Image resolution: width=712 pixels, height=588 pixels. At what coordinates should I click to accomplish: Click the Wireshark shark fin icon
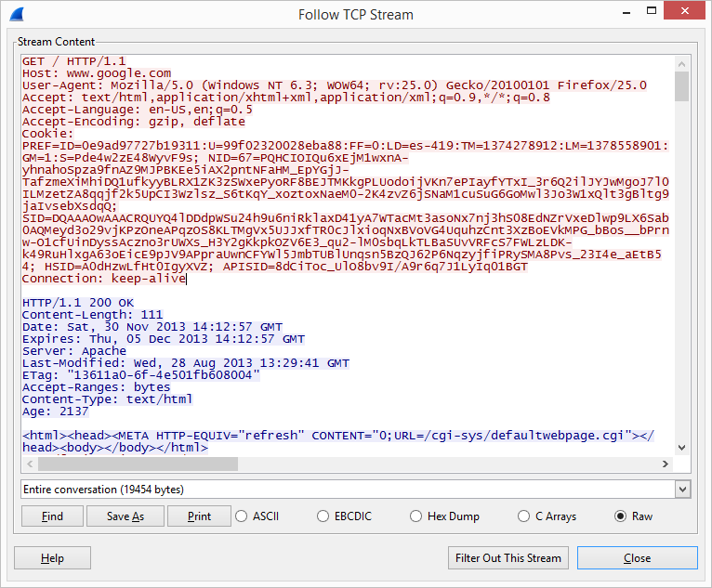(x=17, y=14)
